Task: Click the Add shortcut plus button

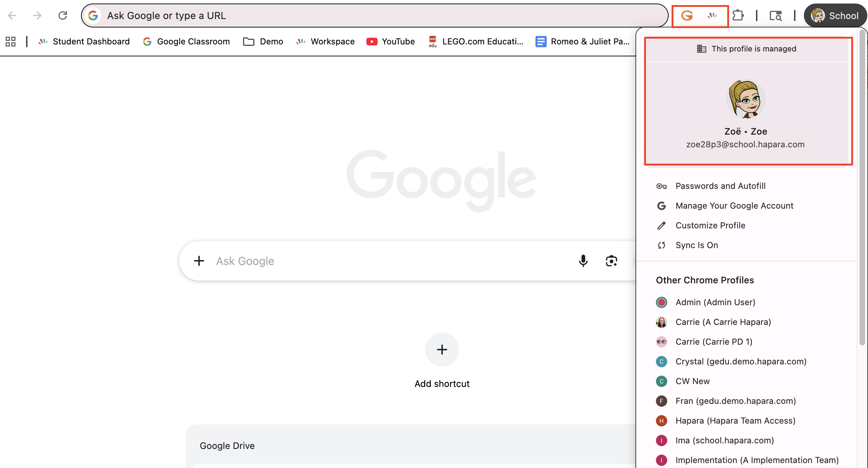Action: [x=442, y=350]
